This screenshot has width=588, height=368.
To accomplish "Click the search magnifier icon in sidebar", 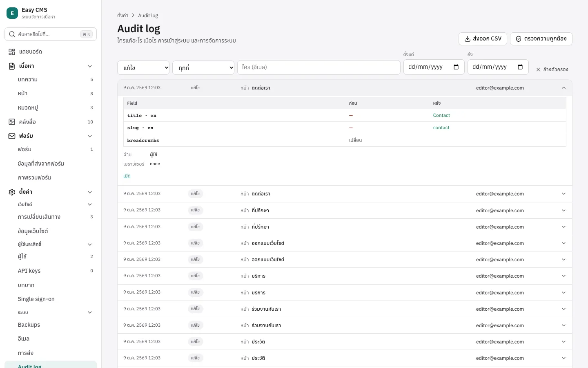I will (x=12, y=34).
